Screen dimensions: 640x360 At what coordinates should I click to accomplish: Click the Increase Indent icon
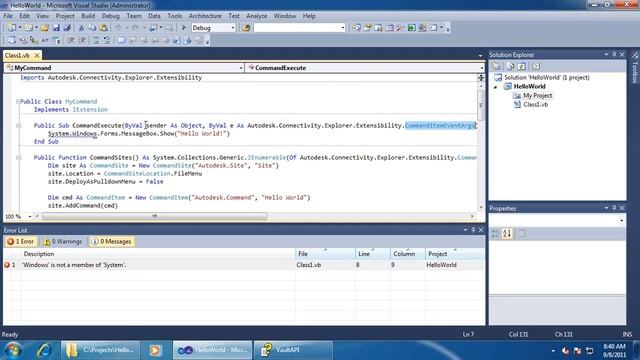pyautogui.click(x=82, y=40)
